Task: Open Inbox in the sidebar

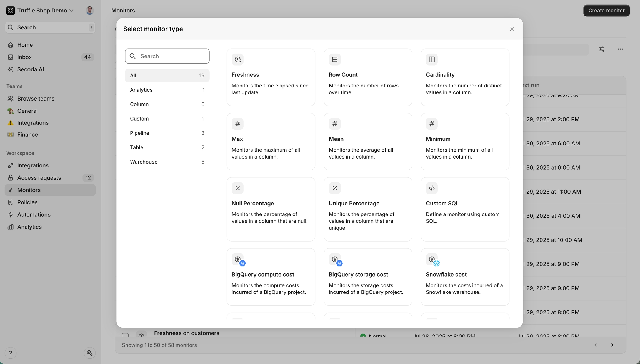Action: [24, 57]
